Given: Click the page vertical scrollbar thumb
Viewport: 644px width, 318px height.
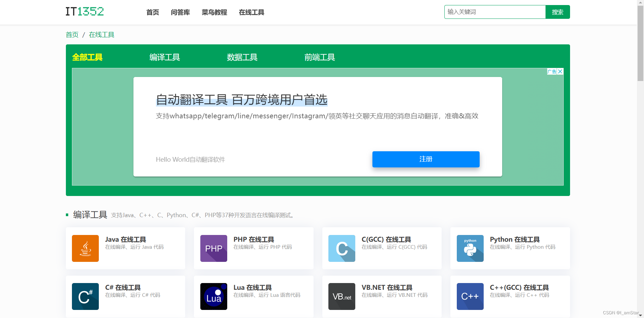Looking at the screenshot, I should click(640, 43).
